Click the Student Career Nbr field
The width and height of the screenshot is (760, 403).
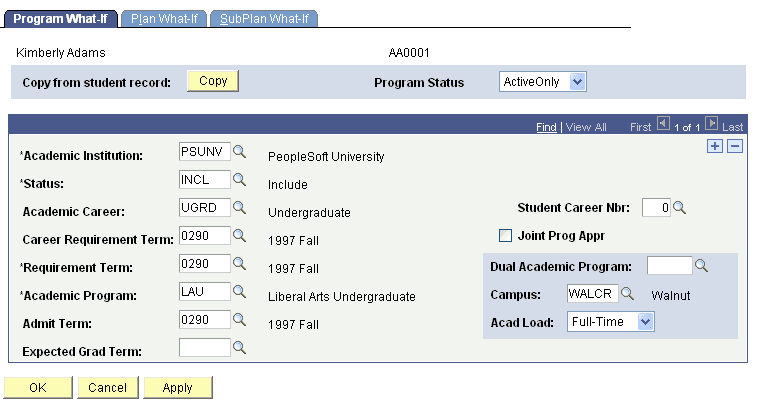[x=656, y=208]
